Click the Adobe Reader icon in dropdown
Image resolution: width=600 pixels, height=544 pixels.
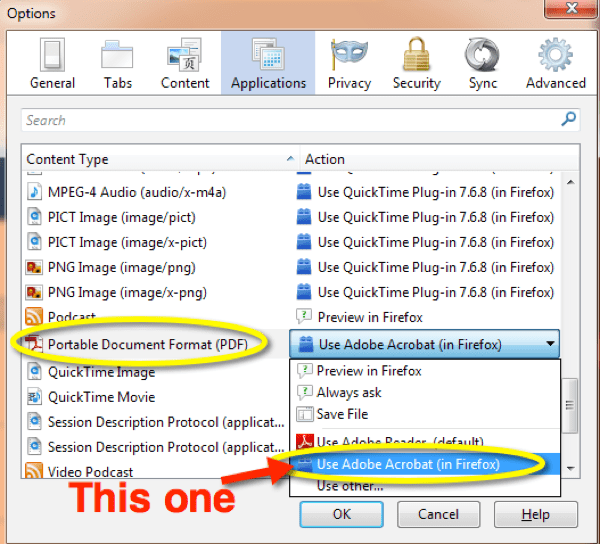305,442
